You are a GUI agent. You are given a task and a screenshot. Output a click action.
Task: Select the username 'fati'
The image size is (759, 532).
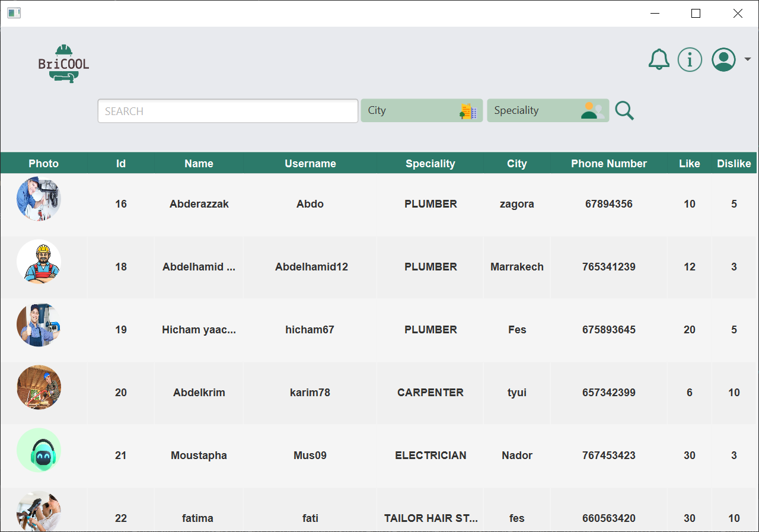310,518
